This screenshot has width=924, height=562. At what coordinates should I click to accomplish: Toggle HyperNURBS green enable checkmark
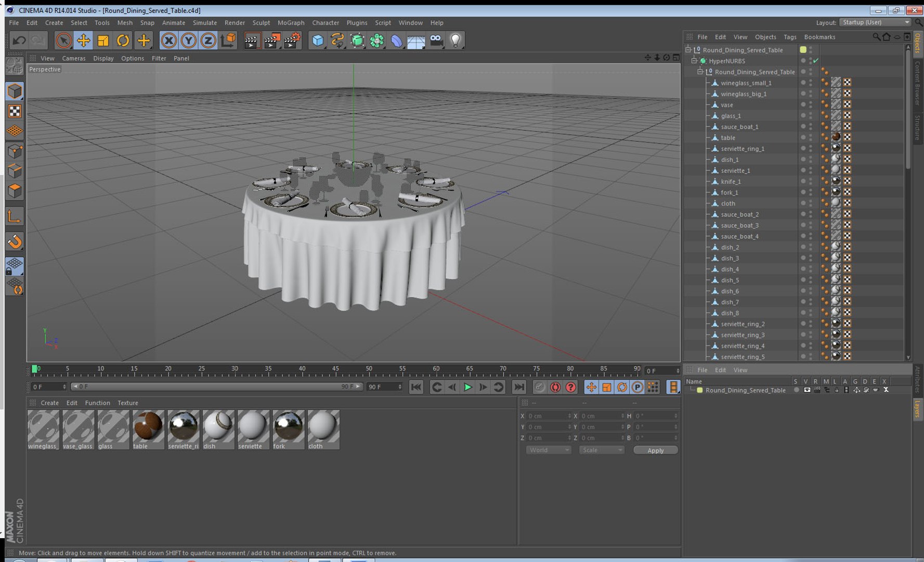[x=816, y=61]
